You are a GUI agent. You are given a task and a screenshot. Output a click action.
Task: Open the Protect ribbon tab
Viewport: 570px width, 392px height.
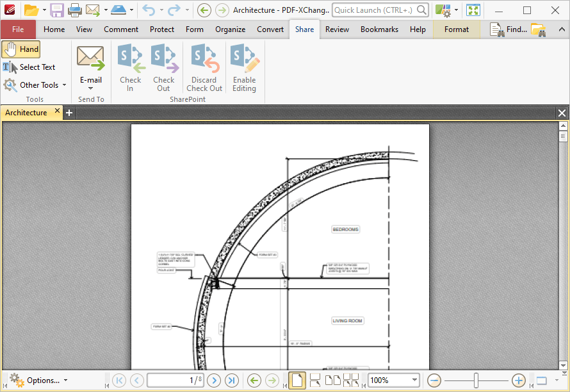click(162, 29)
